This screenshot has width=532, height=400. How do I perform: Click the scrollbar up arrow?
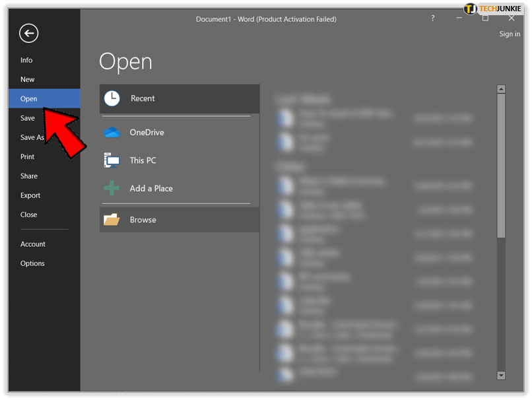(x=501, y=89)
